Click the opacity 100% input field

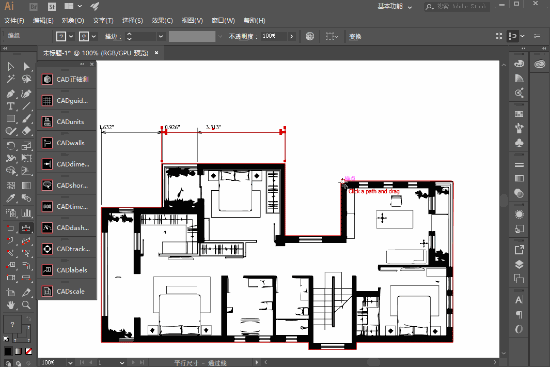pyautogui.click(x=274, y=36)
